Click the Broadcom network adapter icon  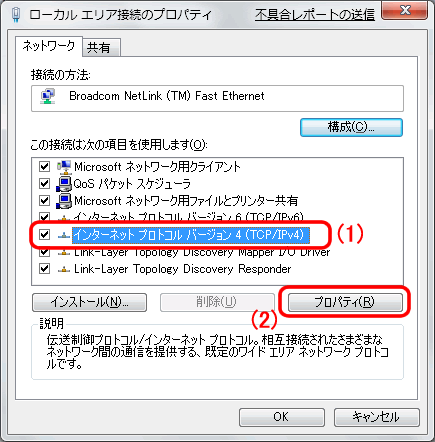coord(48,96)
